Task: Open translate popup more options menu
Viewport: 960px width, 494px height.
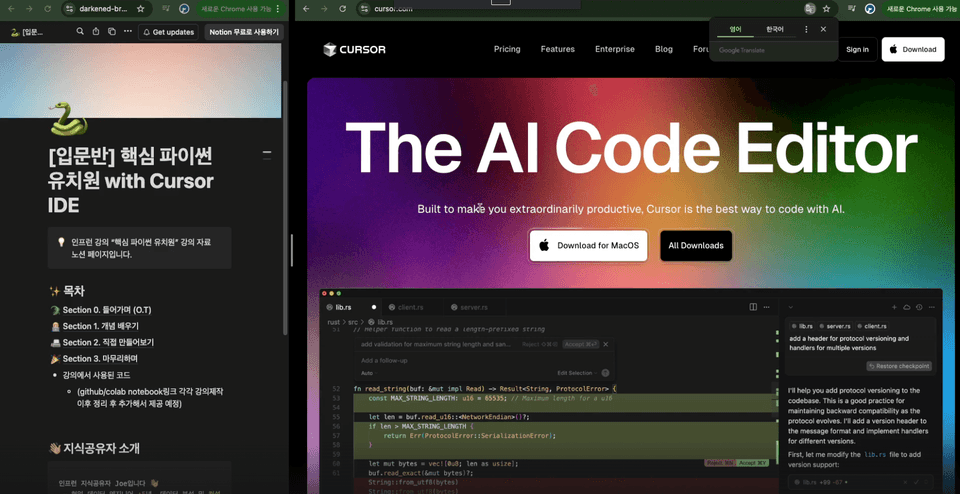Action: coord(806,29)
